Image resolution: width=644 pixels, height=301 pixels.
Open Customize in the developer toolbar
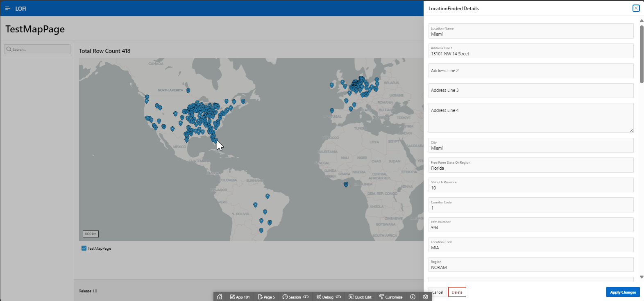pos(390,297)
